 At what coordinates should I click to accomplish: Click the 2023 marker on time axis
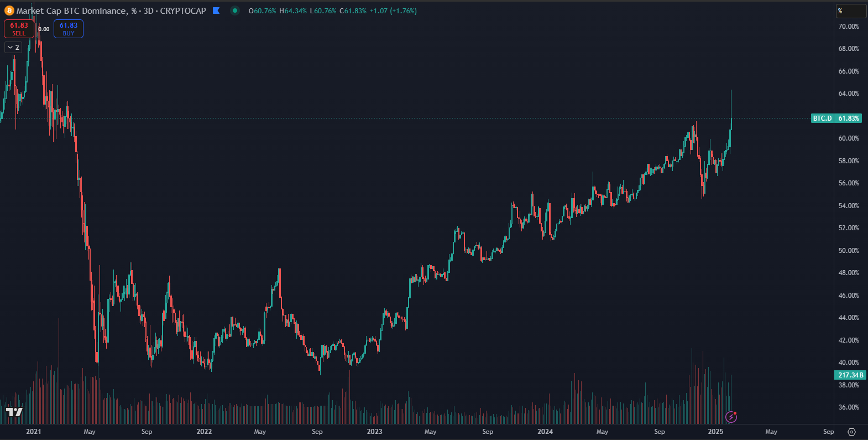pyautogui.click(x=374, y=432)
